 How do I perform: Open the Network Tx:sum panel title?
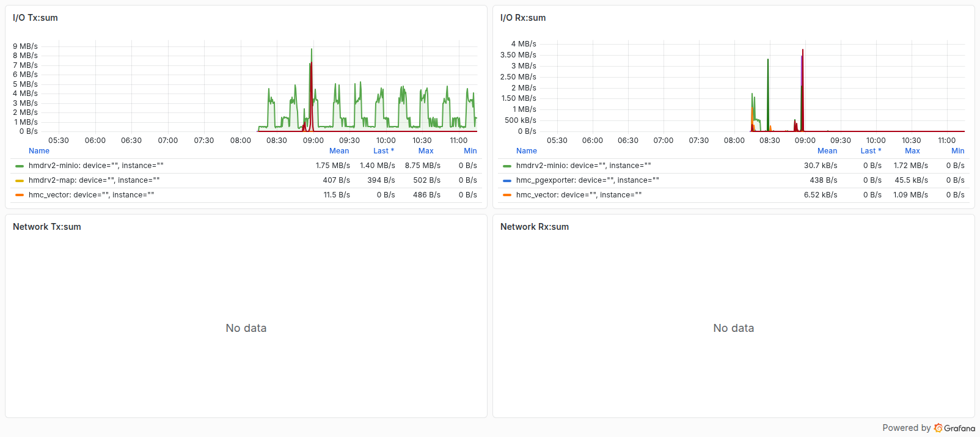[x=47, y=227]
